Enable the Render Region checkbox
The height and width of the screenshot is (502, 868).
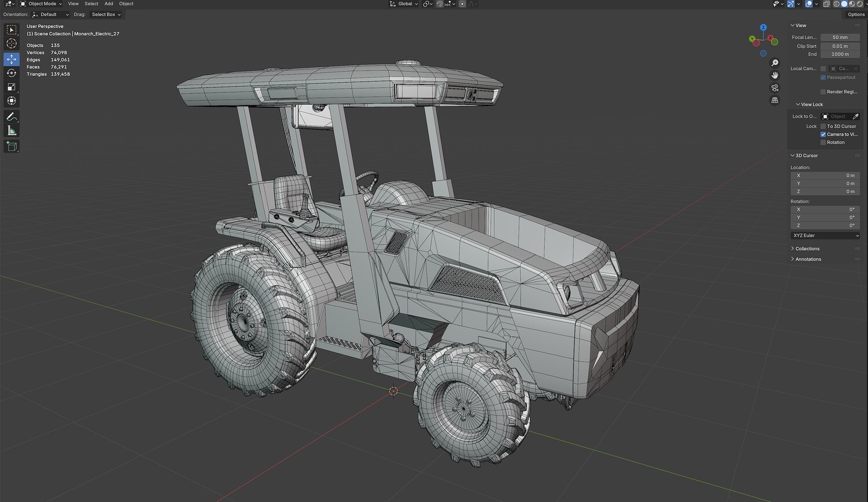(823, 92)
